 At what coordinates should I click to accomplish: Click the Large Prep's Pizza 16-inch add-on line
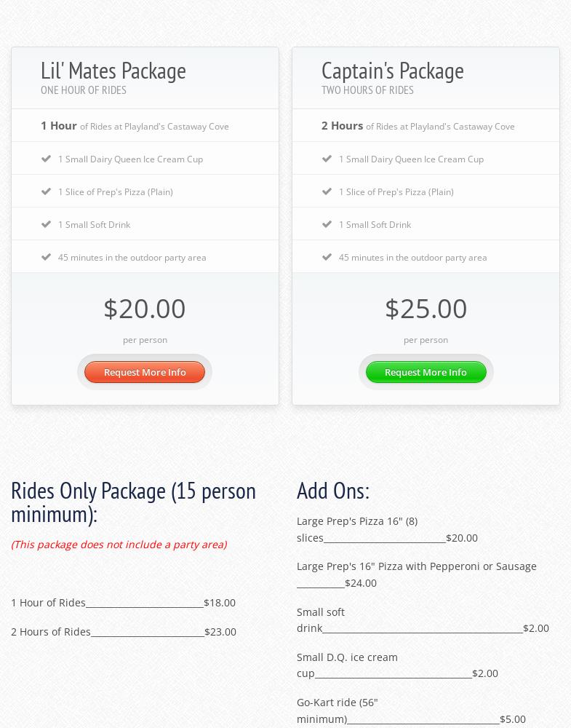click(x=386, y=529)
